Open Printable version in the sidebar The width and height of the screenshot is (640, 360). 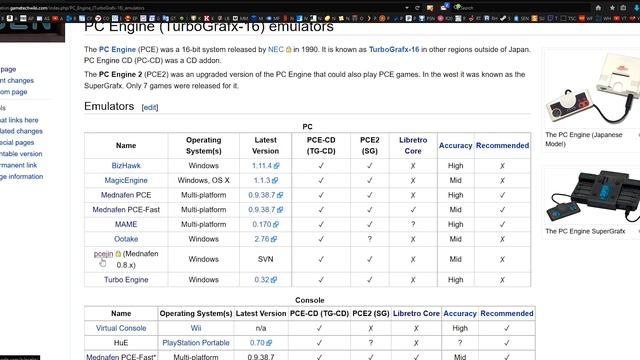pos(21,154)
